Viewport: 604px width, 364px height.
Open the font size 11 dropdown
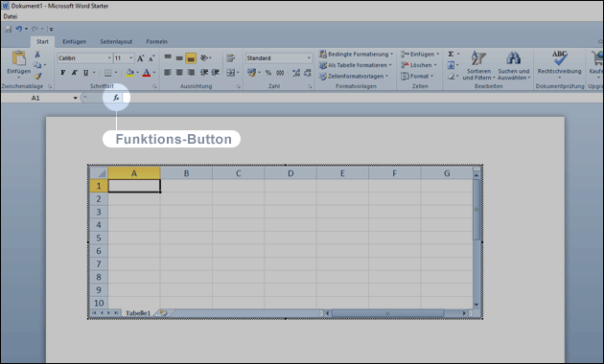coord(131,58)
